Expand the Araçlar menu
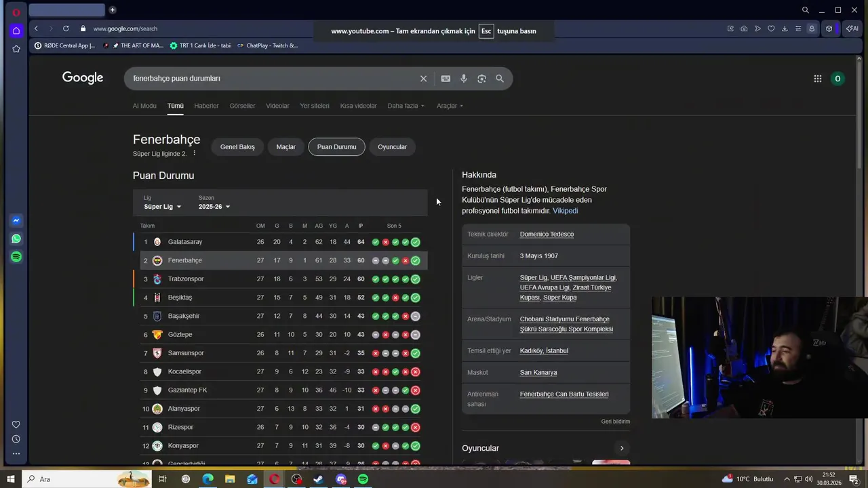 450,106
